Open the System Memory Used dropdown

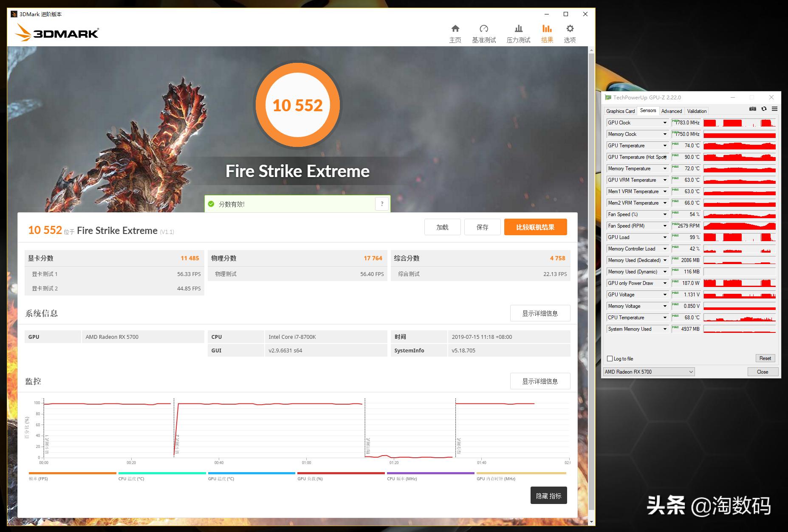tap(665, 329)
